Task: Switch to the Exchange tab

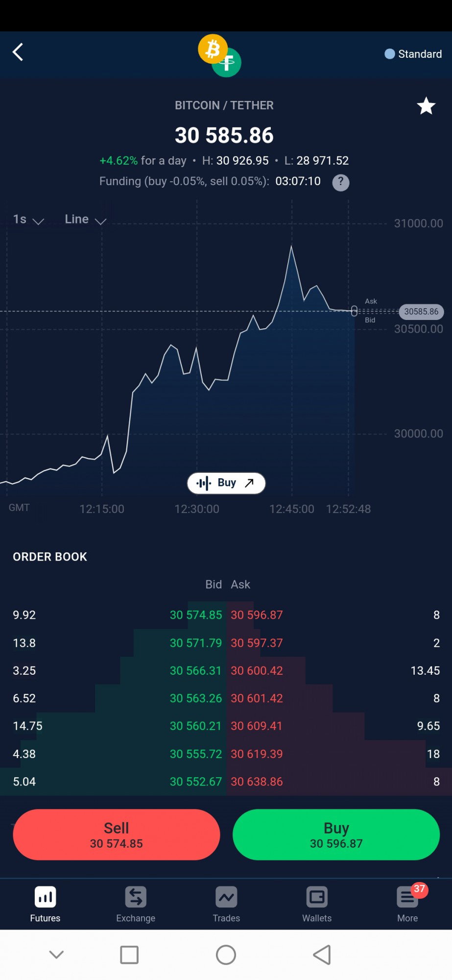Action: (x=136, y=905)
